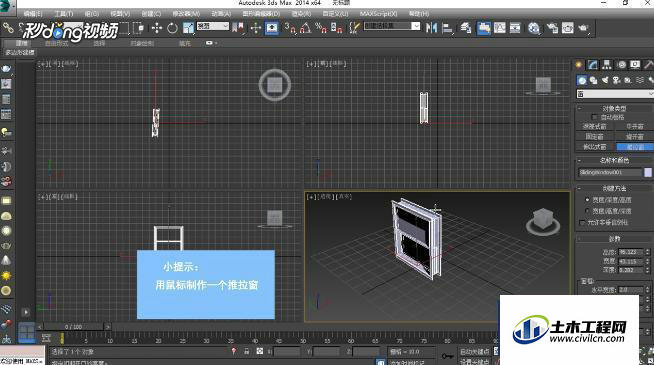Viewport: 654px width, 365px height.
Task: Click the Align tool icon
Action: click(447, 28)
